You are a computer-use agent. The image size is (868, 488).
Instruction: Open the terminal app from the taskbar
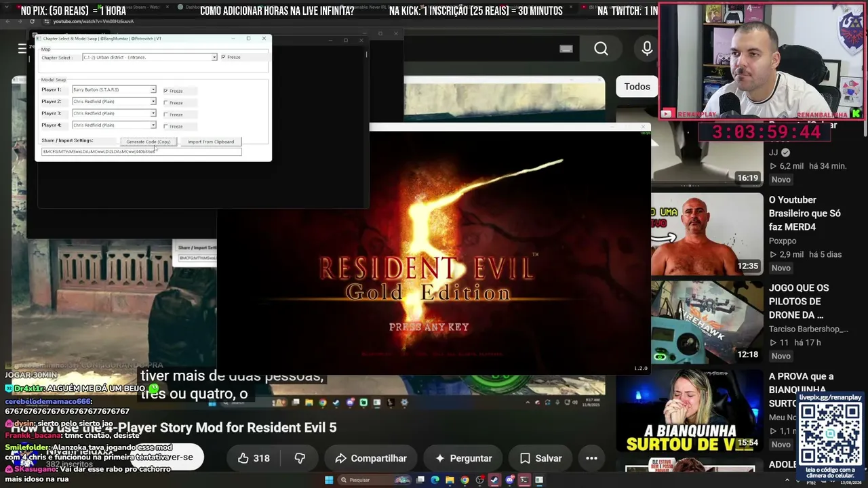524,480
